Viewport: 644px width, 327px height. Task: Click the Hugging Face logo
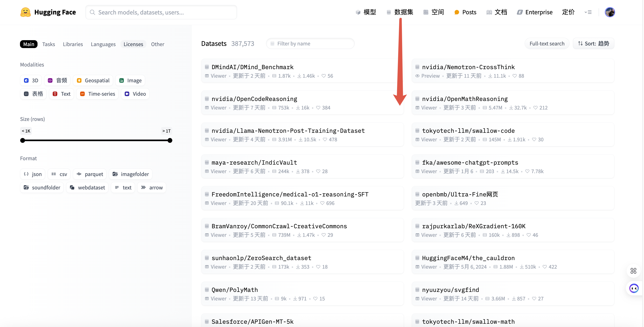click(x=48, y=12)
